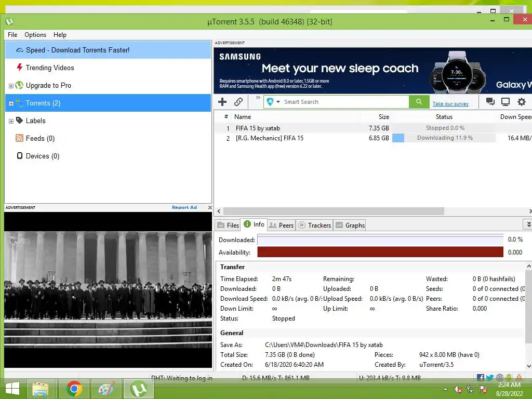Open Preferences via the gear icon
Viewport: 532px width, 399px height.
coord(522,101)
